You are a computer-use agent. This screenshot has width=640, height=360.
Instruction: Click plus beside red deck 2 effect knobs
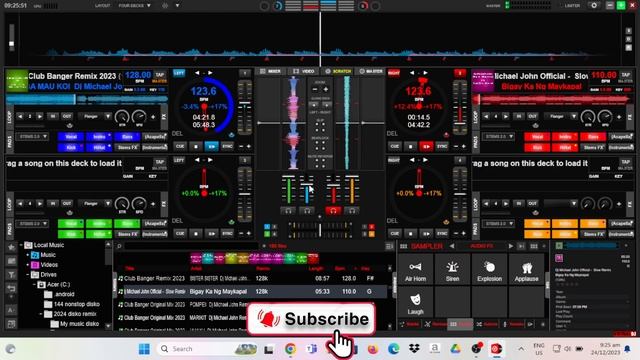[x=619, y=117]
